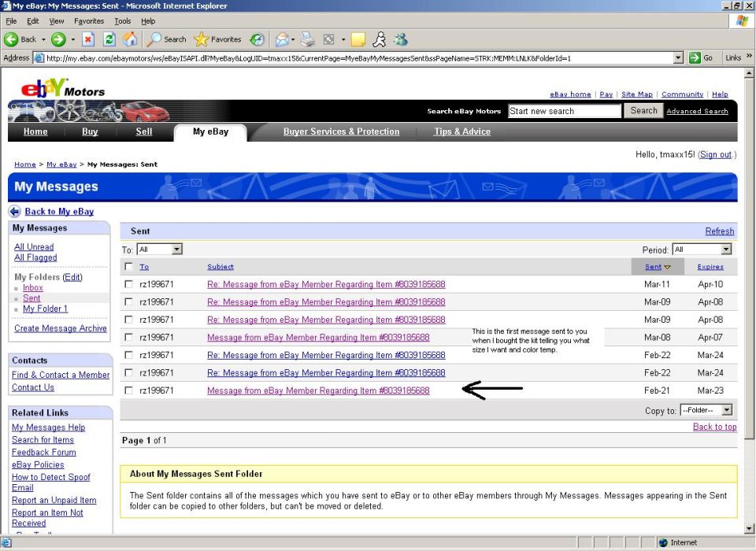The height and width of the screenshot is (551, 756).
Task: Click Create Message Archive link
Action: click(x=61, y=328)
